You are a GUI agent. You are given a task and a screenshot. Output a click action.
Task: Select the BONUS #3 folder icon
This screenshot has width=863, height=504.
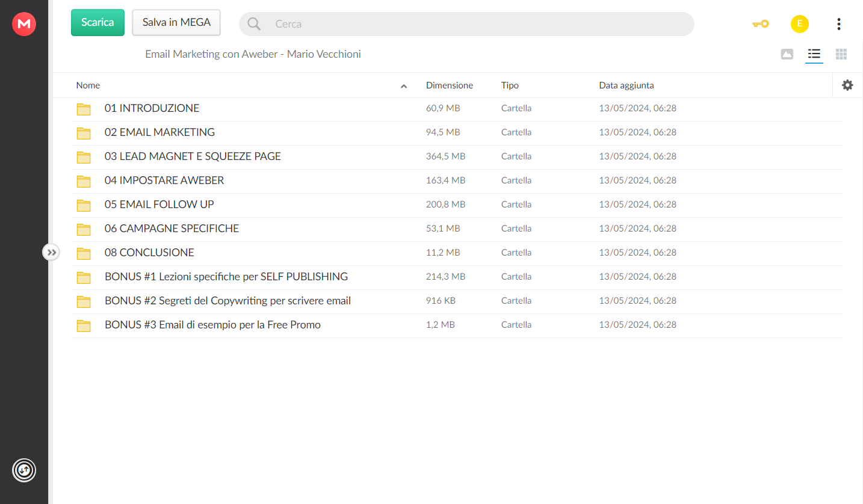coord(84,325)
